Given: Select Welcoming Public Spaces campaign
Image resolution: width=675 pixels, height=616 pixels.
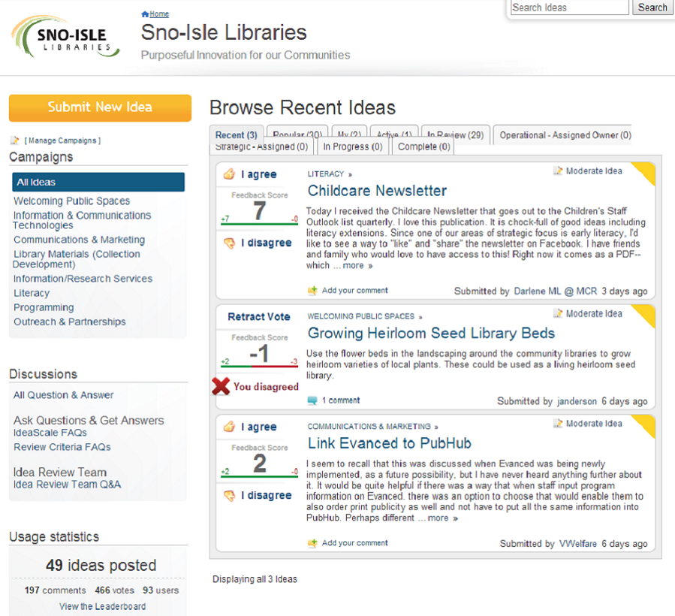Looking at the screenshot, I should click(x=71, y=201).
